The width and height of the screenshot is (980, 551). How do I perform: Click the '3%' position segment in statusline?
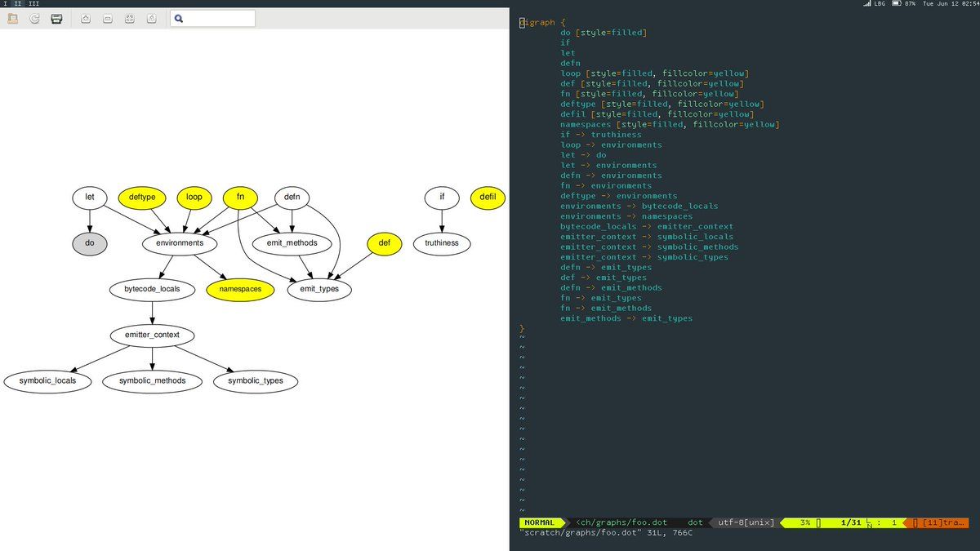point(805,522)
